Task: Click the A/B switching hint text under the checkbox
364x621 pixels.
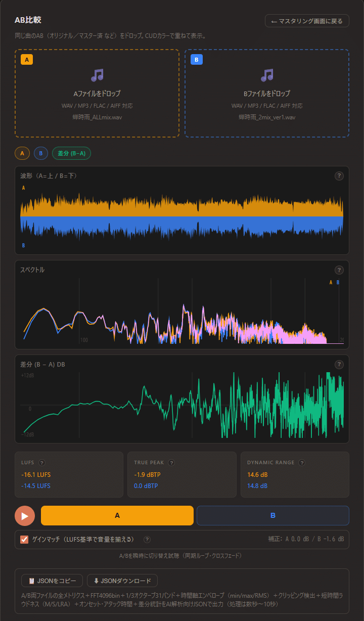Action: pos(182,556)
